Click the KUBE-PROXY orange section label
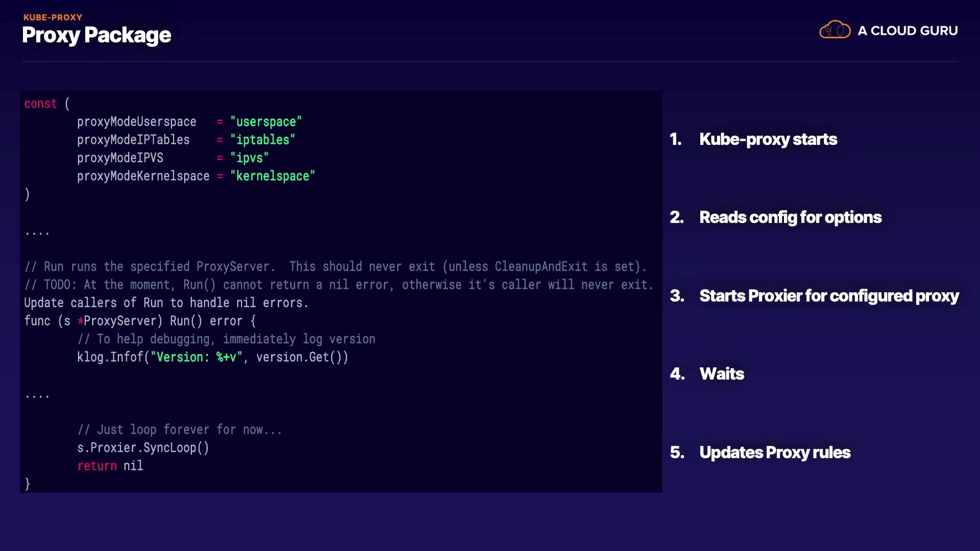980x551 pixels. coord(53,17)
